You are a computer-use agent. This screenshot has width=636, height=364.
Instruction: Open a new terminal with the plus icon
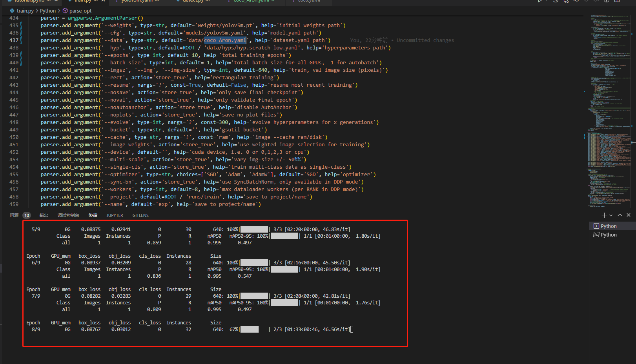click(x=604, y=215)
